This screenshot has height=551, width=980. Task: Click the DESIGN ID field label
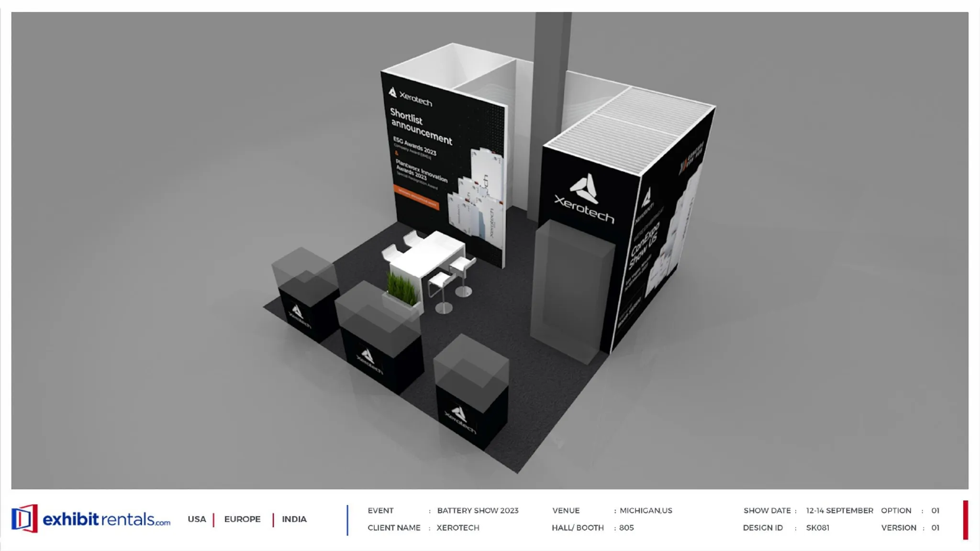(x=763, y=528)
